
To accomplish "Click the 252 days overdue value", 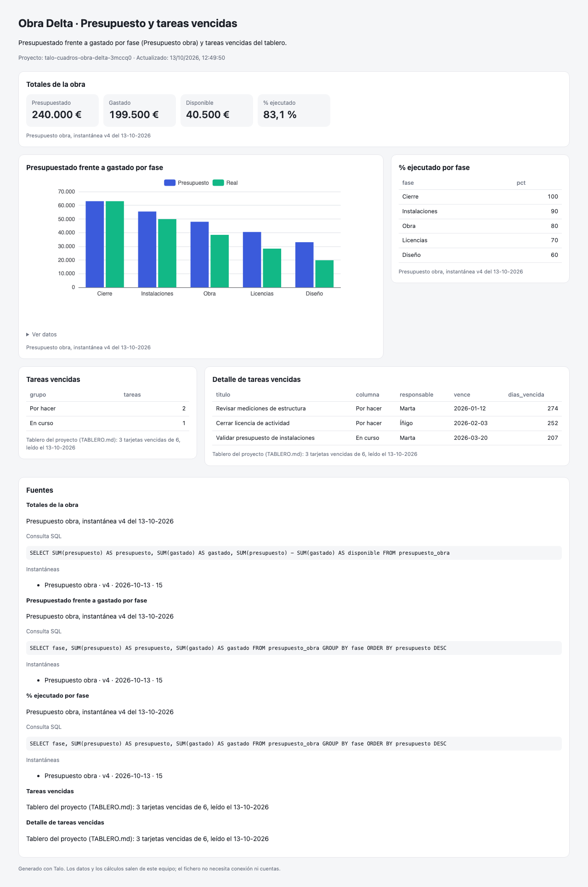I will [553, 423].
